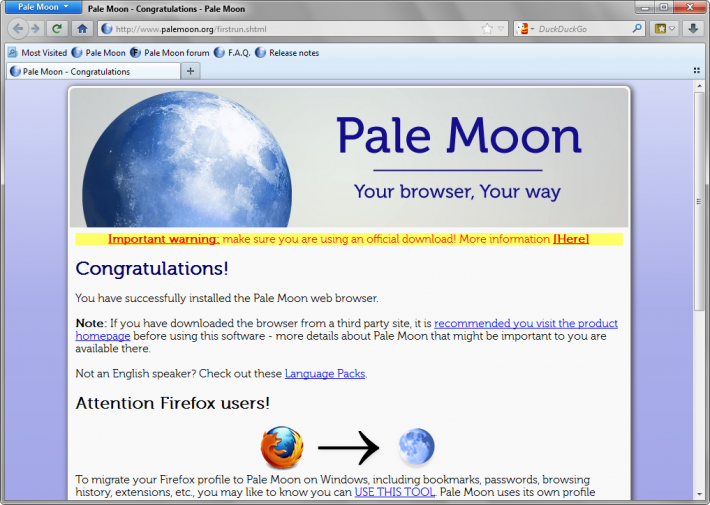Open the Pale Moon forum bookmark

[x=170, y=53]
